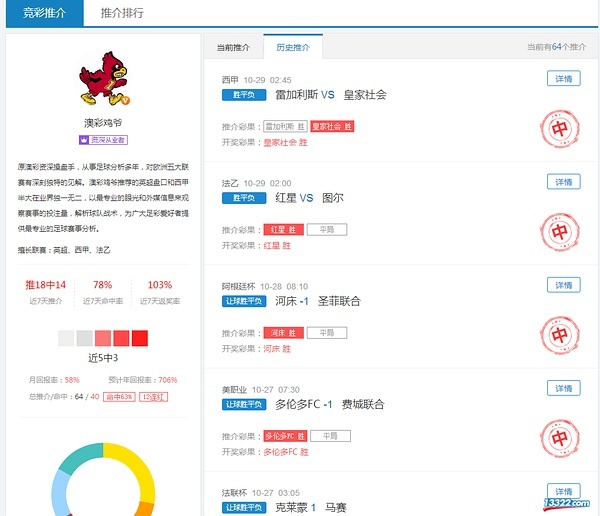
Task: Select the 历史推介 tab
Action: pos(293,47)
